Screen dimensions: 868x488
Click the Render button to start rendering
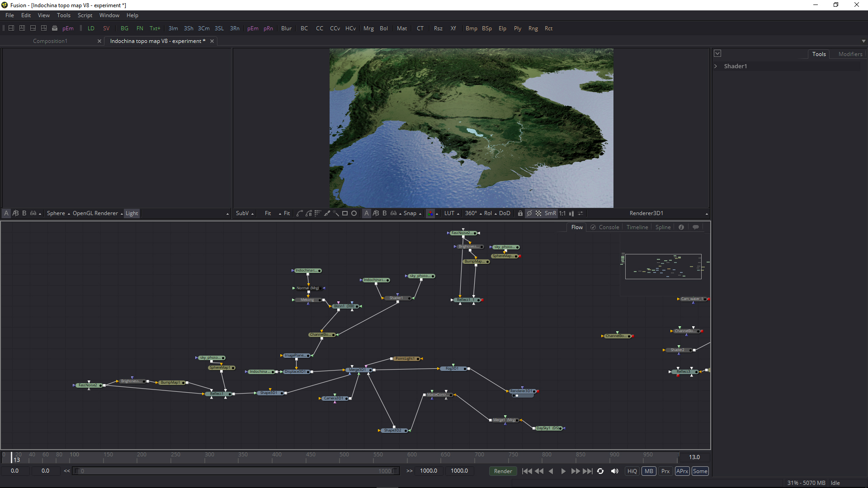tap(503, 471)
